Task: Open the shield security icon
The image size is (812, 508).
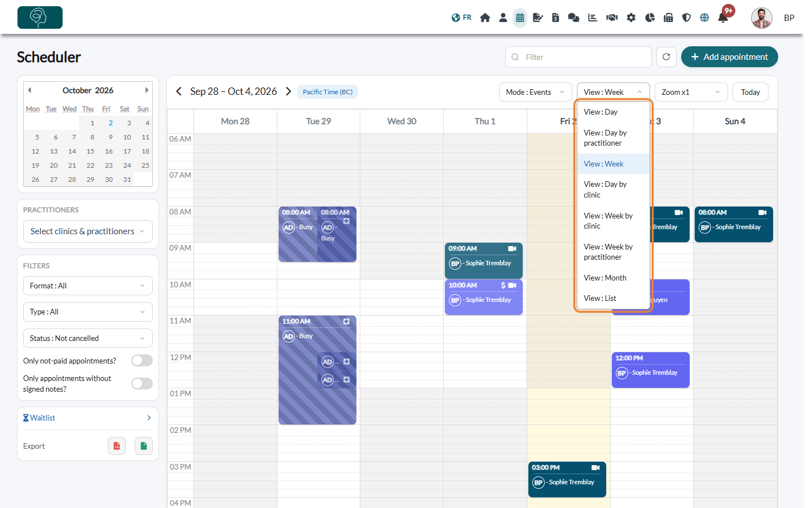Action: pyautogui.click(x=686, y=17)
